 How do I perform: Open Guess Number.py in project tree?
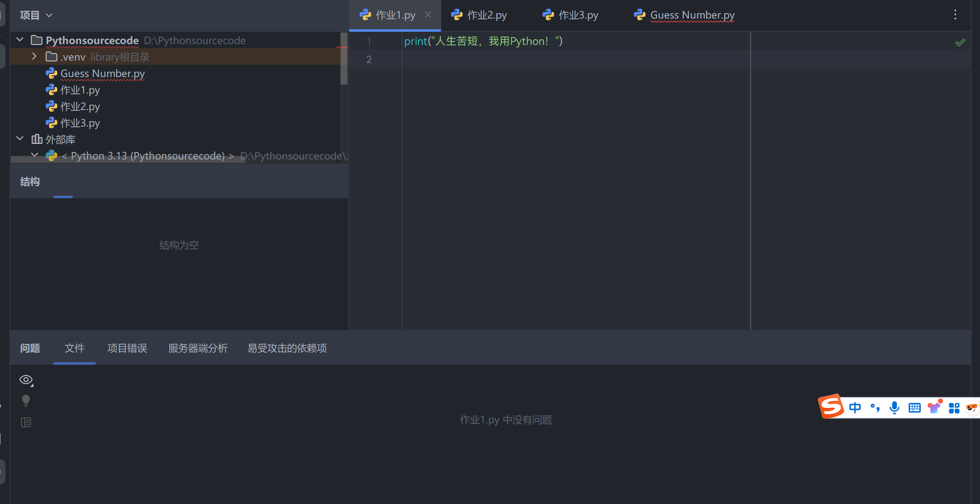[x=102, y=73]
